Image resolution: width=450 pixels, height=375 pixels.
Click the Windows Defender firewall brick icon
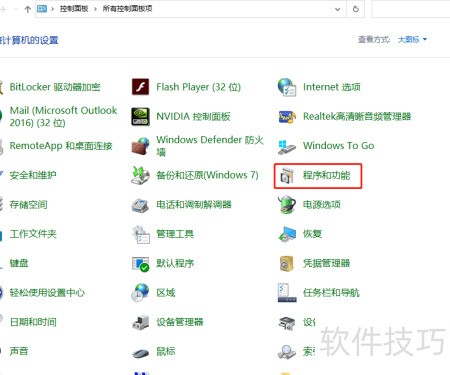(x=140, y=146)
